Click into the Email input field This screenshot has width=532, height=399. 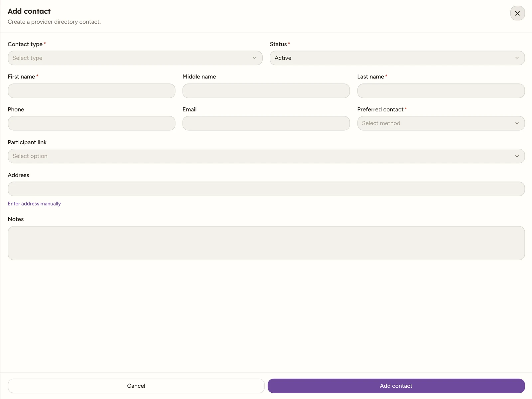point(266,123)
